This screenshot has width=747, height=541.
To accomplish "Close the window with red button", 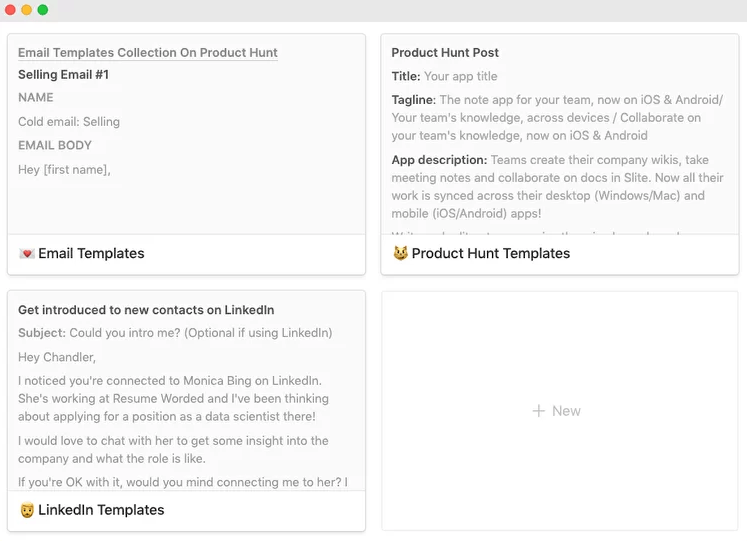I will click(11, 10).
